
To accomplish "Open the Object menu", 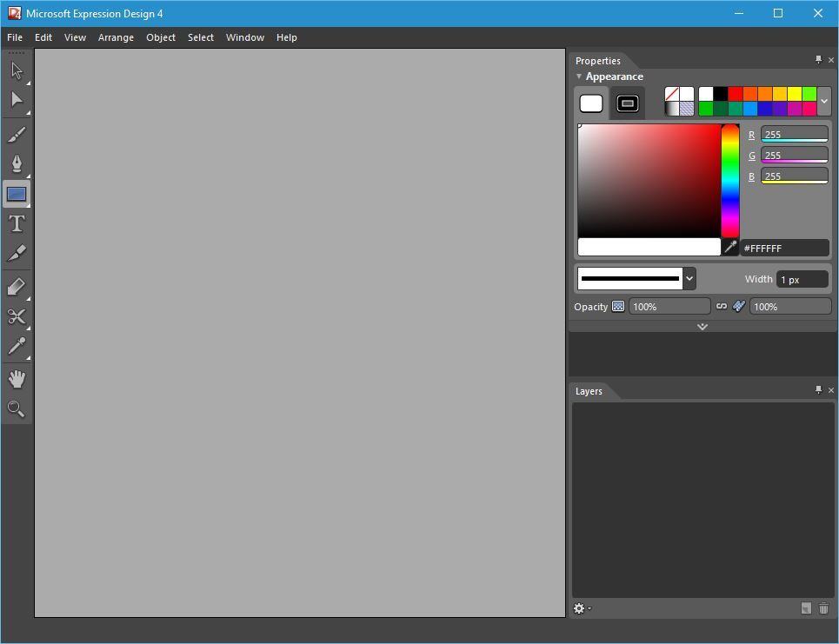I will tap(161, 37).
